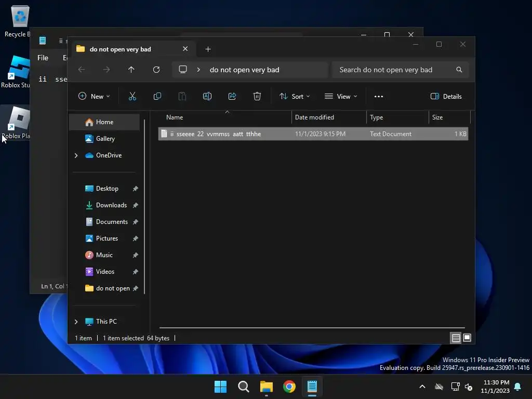Screen dimensions: 532x399
Task: Click the Search do not open very bad field
Action: [401, 70]
